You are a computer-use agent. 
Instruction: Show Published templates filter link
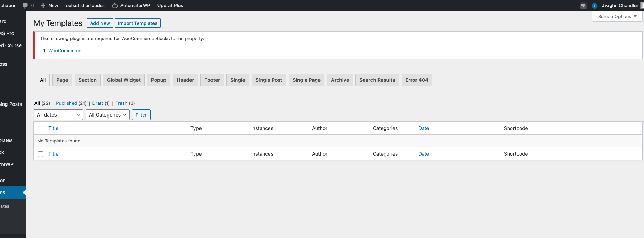pos(66,103)
